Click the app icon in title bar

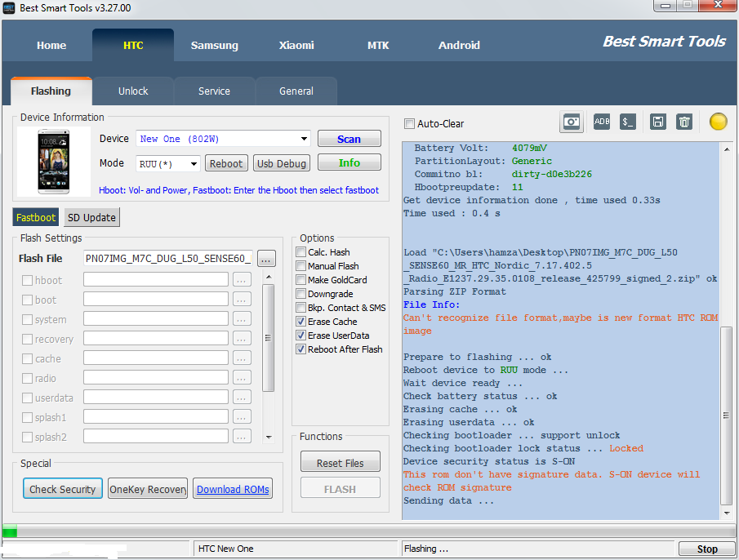(x=8, y=7)
